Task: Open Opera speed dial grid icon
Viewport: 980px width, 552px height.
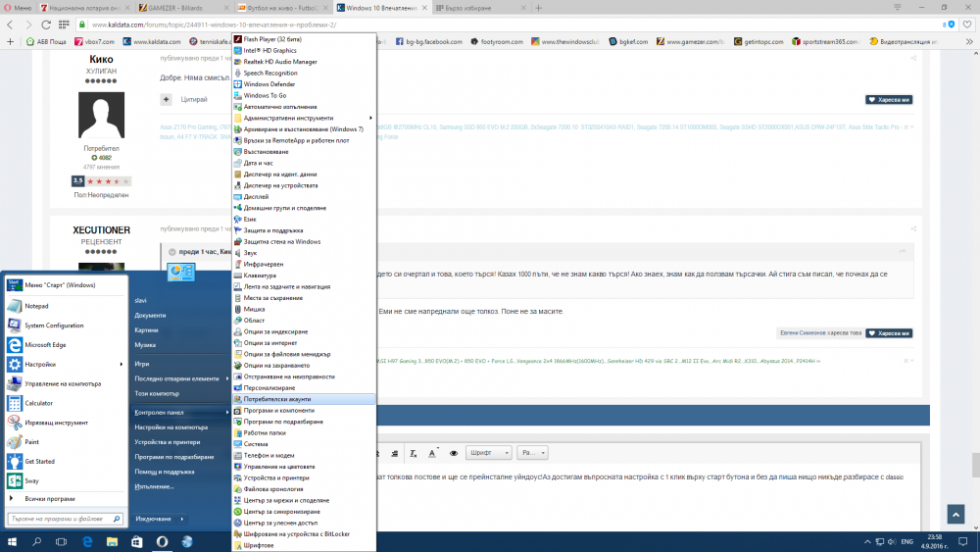Action: tap(64, 25)
